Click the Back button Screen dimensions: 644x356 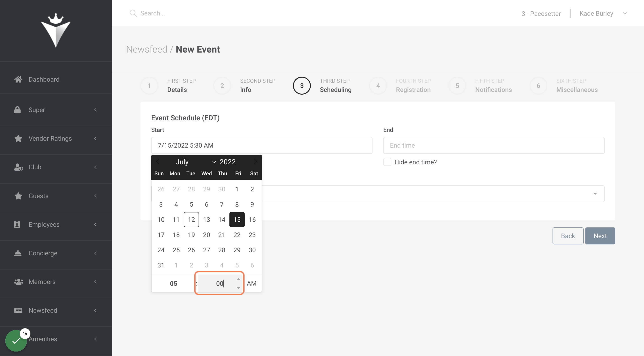coord(568,236)
